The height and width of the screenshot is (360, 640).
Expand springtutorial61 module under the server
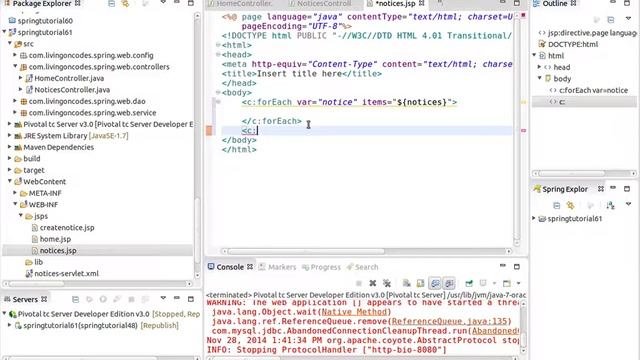(10, 325)
